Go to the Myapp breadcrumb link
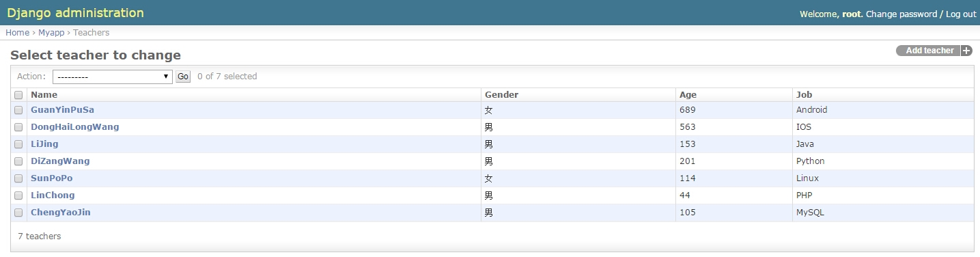The width and height of the screenshot is (980, 257). pyautogui.click(x=51, y=32)
